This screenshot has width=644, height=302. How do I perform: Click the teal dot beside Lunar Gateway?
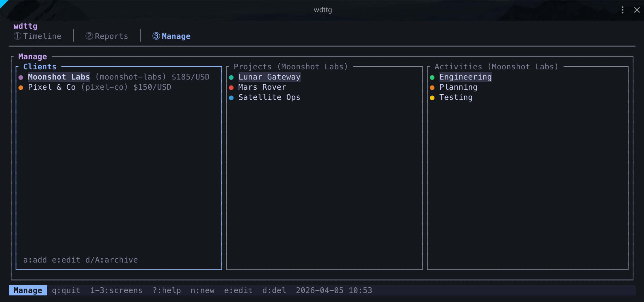pos(231,77)
